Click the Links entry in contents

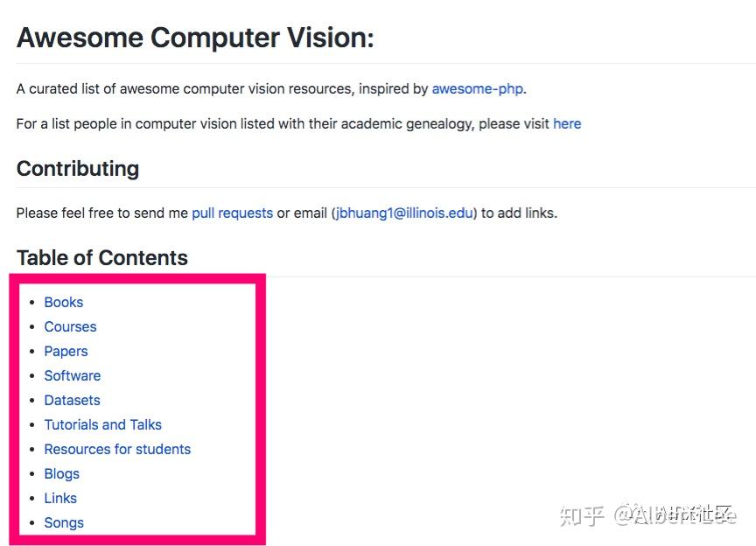(60, 498)
